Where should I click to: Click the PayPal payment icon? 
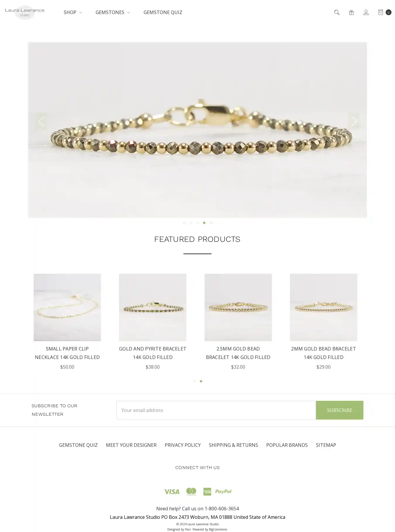[223, 491]
